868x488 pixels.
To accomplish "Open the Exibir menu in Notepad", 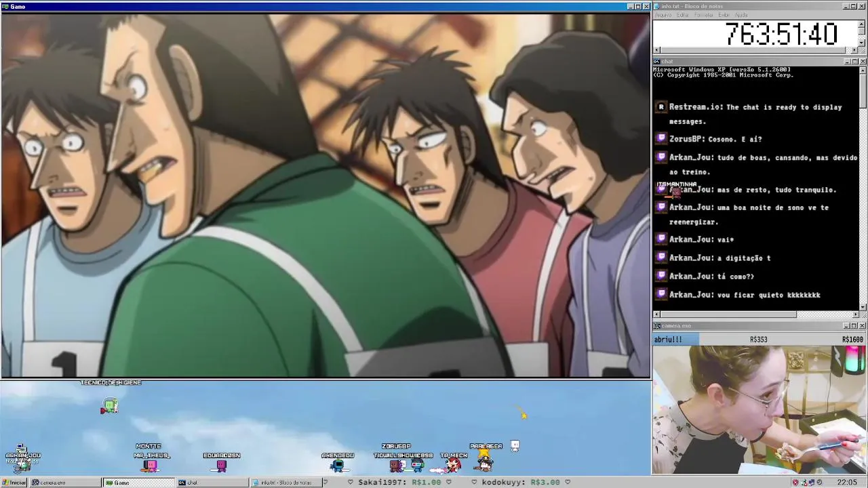I will (724, 15).
